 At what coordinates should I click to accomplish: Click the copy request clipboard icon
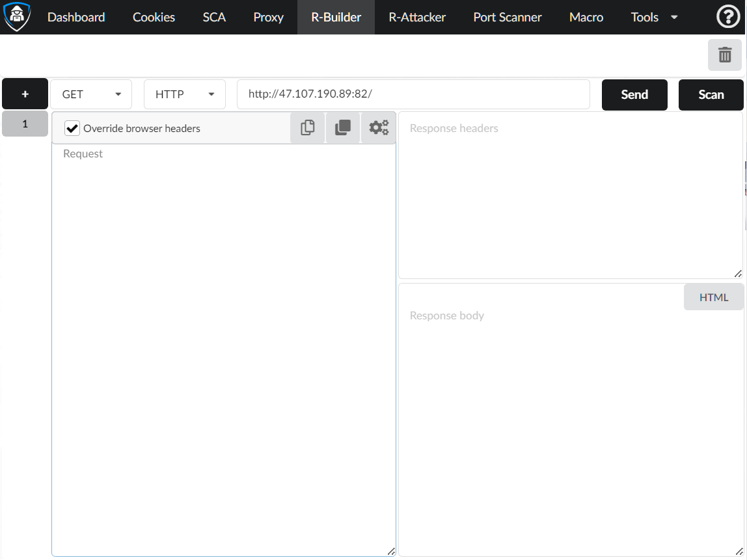(308, 128)
